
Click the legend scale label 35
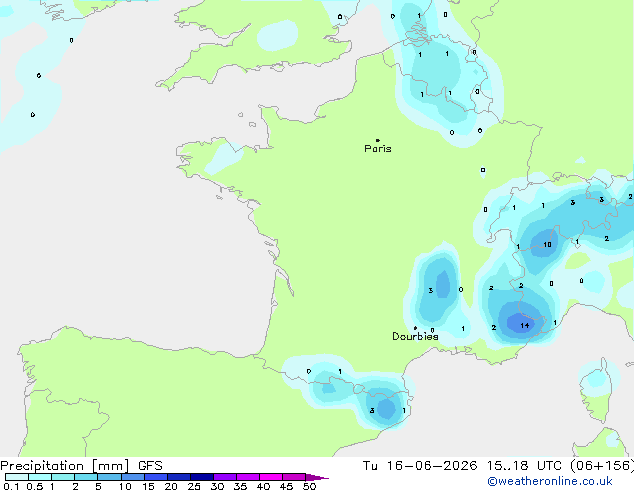coord(240,486)
